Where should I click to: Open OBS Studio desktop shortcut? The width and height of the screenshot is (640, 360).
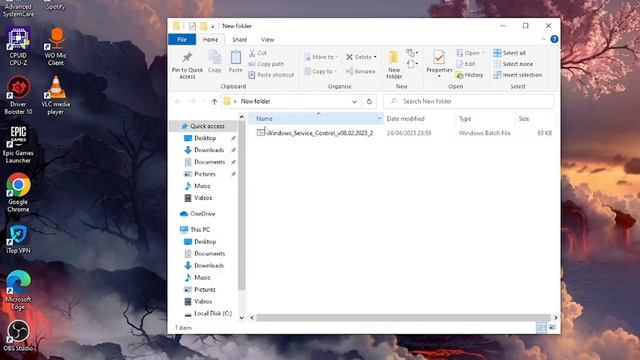[18, 336]
